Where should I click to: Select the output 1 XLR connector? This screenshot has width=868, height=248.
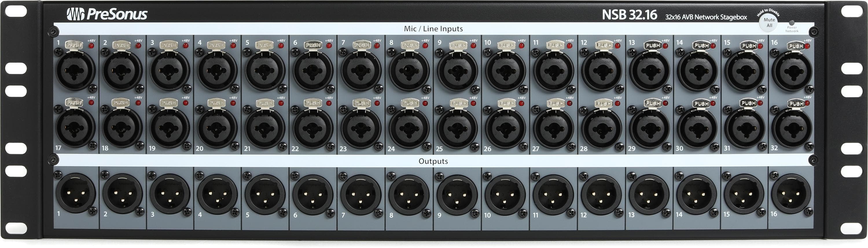pos(76,194)
